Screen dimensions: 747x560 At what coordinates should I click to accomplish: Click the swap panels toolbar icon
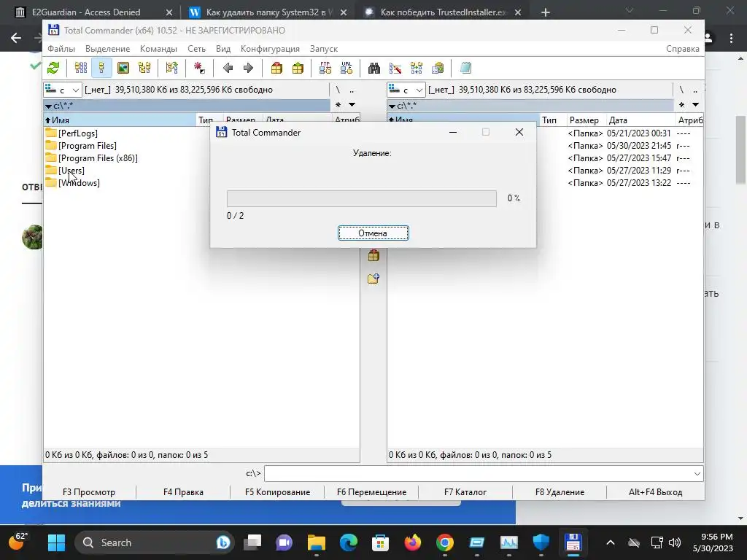(x=172, y=68)
